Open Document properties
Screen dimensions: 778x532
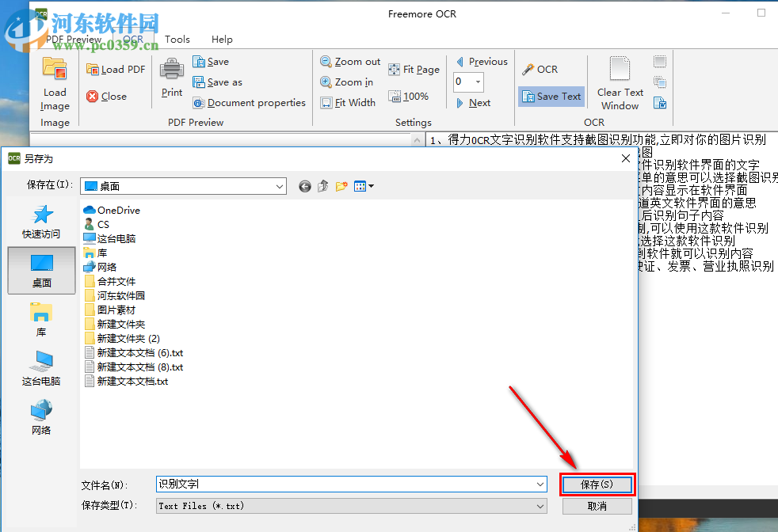[x=249, y=103]
